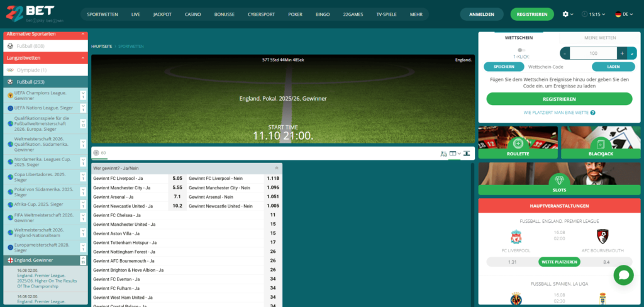Select odds 7.1 for Gewinnt Arsenal - Ja

click(x=177, y=197)
